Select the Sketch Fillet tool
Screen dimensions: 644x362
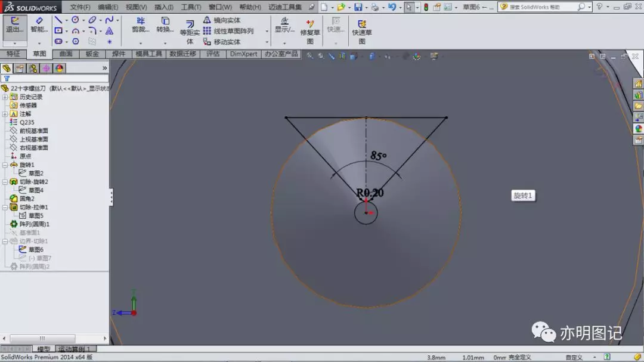click(92, 30)
